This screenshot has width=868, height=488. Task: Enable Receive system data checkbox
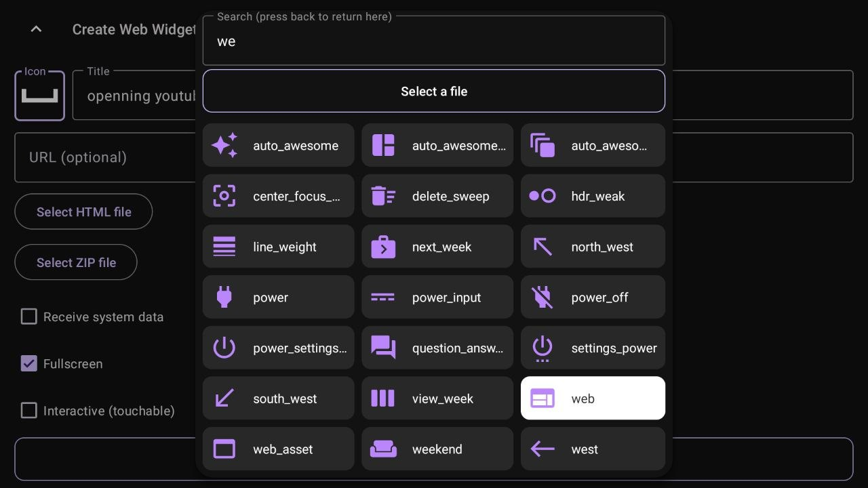click(x=29, y=317)
